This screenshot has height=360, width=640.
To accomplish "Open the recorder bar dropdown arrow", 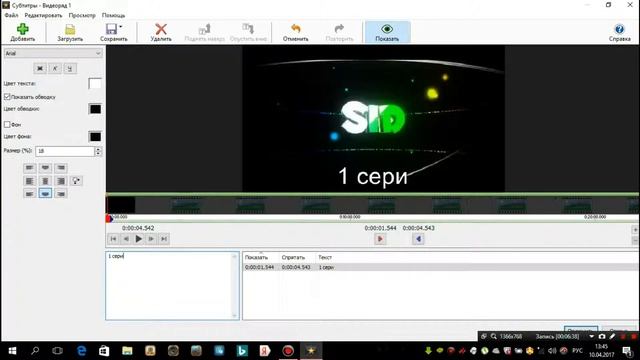I will pyautogui.click(x=591, y=336).
